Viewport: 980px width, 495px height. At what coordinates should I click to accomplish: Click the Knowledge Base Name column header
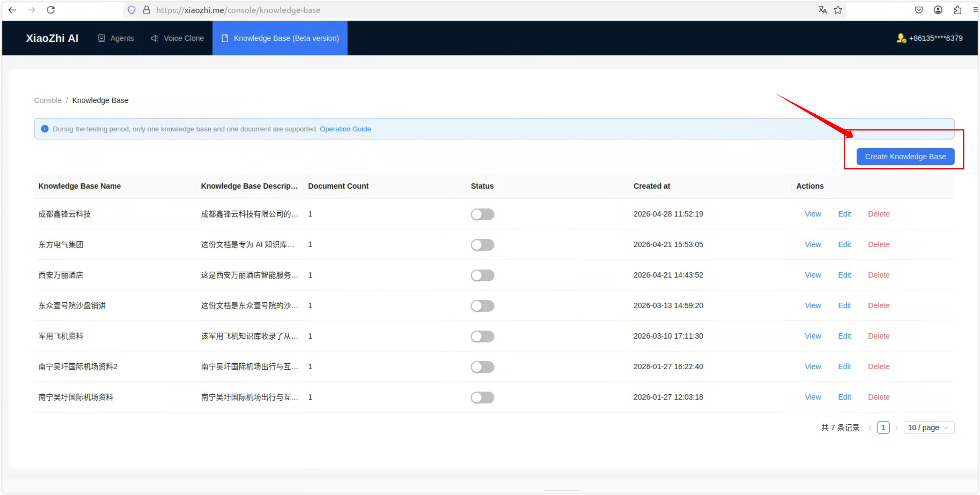coord(80,186)
